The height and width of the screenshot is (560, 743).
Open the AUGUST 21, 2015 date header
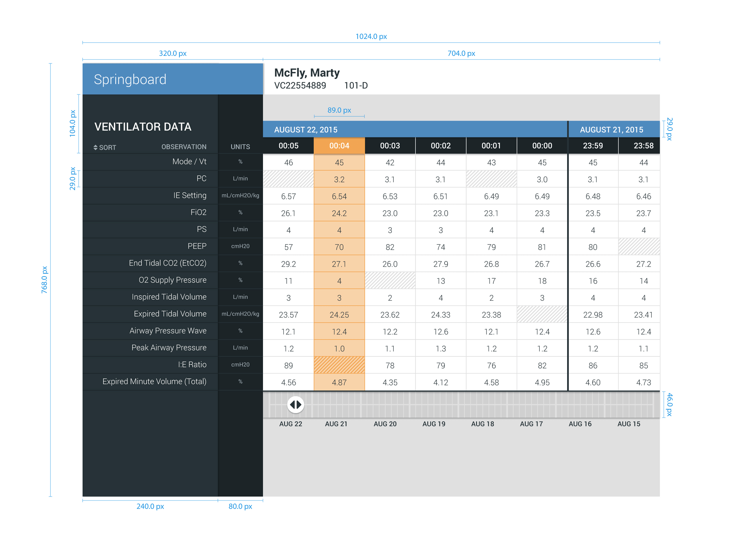click(612, 129)
